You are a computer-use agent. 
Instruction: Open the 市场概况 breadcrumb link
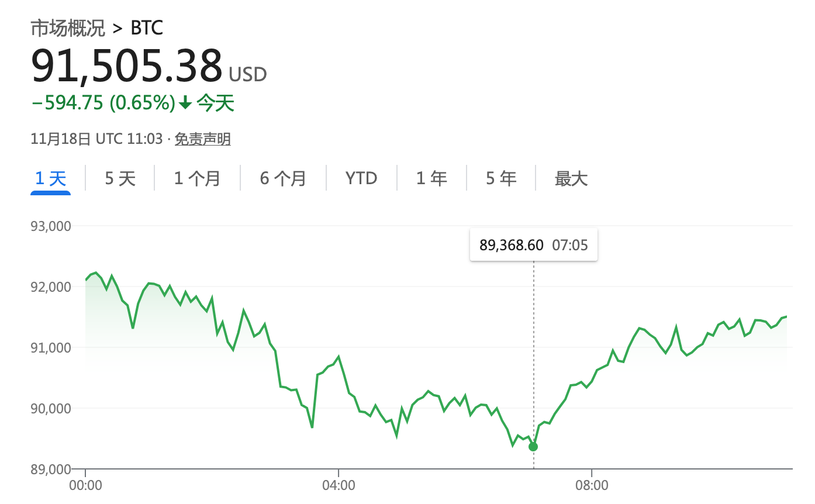pos(68,28)
